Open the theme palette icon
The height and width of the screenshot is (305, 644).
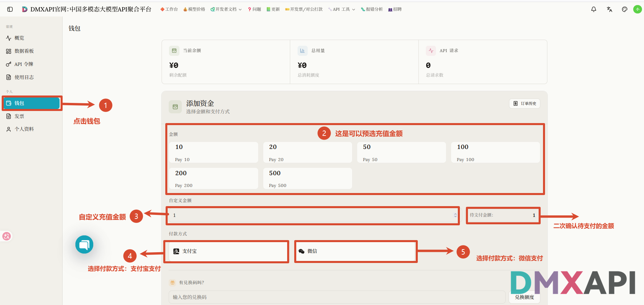tap(624, 9)
